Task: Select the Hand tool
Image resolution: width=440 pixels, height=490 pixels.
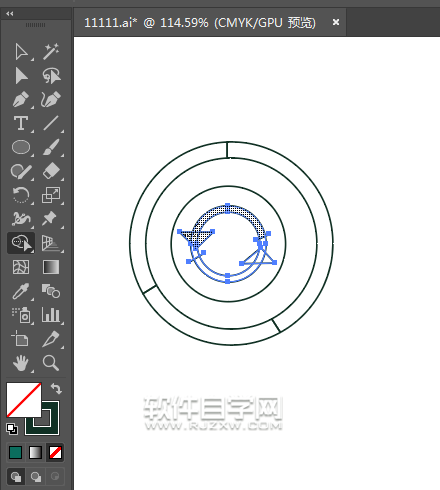Action: 21,363
